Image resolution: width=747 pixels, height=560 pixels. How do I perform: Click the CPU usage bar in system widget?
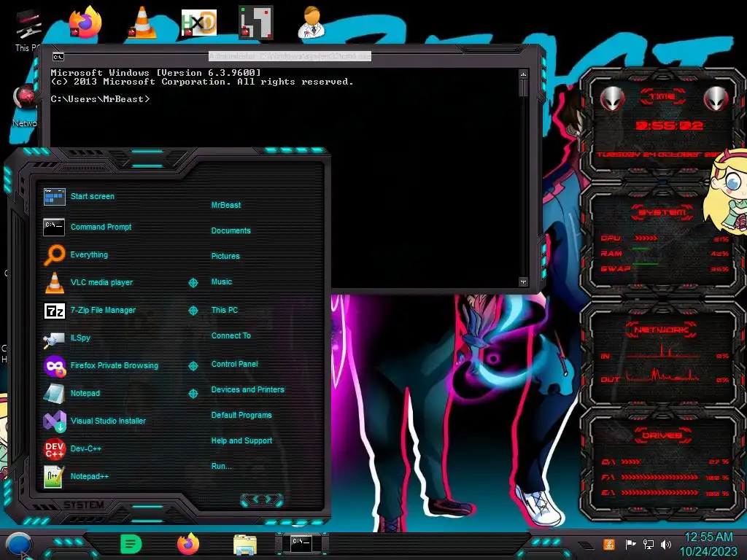(646, 238)
